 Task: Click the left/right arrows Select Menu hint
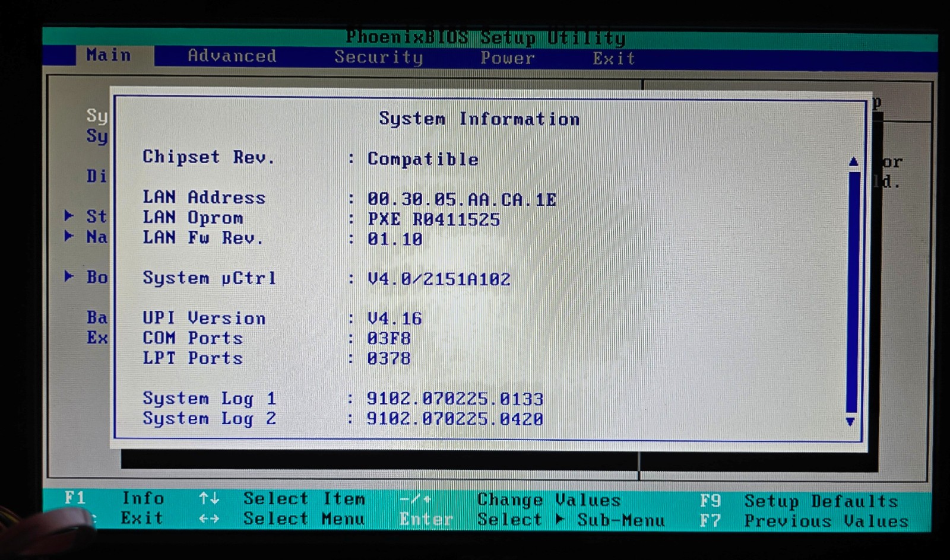point(282,519)
